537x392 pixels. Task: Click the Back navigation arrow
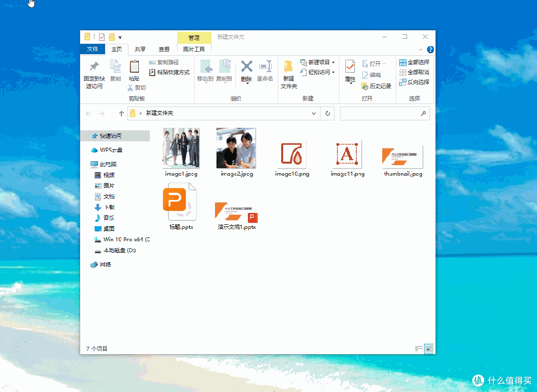pyautogui.click(x=89, y=113)
